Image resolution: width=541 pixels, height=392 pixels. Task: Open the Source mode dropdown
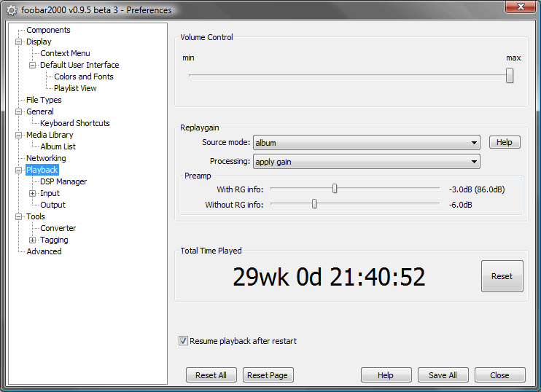[x=366, y=143]
